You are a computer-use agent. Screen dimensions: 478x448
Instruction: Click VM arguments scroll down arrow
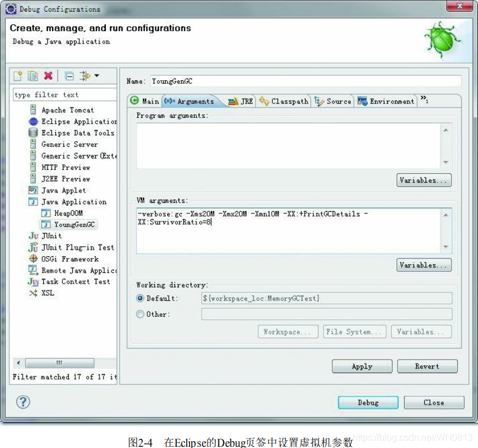tap(446, 247)
